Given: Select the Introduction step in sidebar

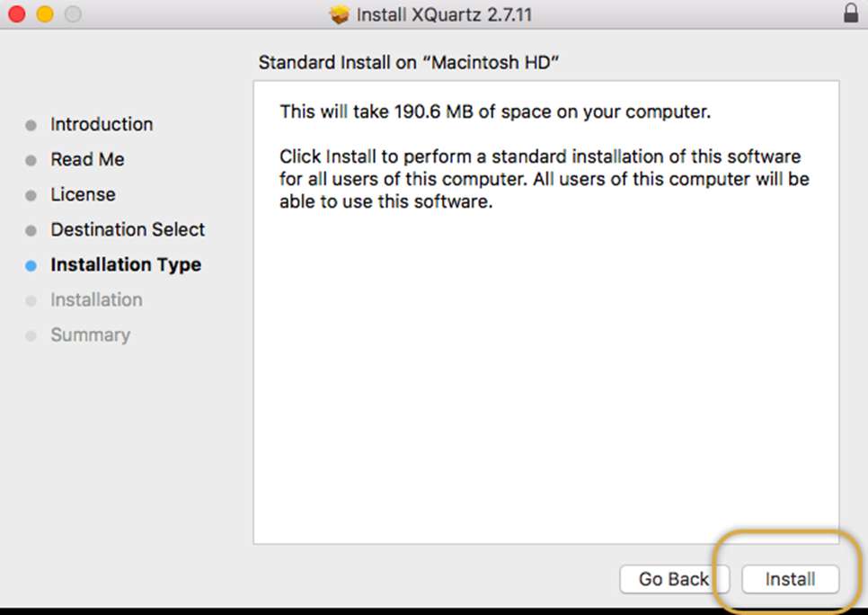Looking at the screenshot, I should coord(102,124).
